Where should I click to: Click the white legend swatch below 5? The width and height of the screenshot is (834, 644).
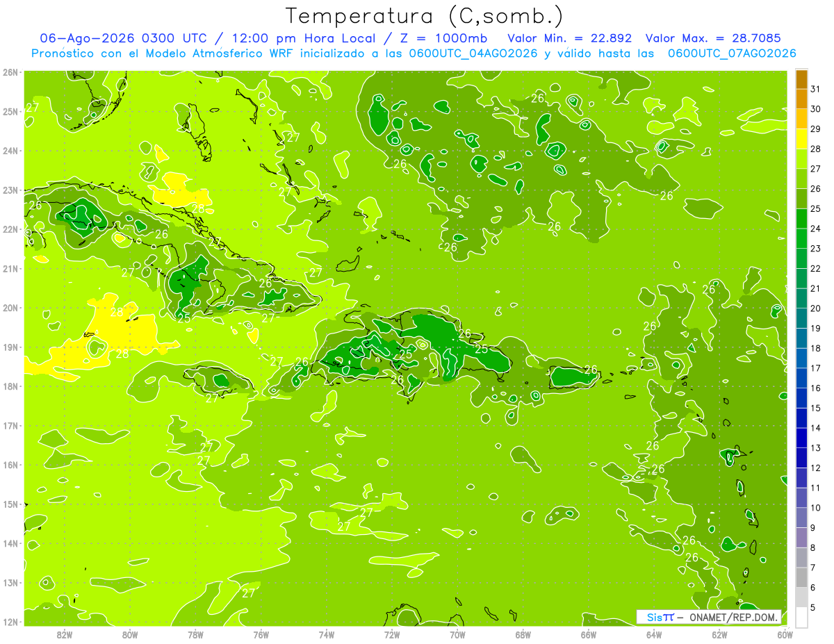pyautogui.click(x=801, y=617)
